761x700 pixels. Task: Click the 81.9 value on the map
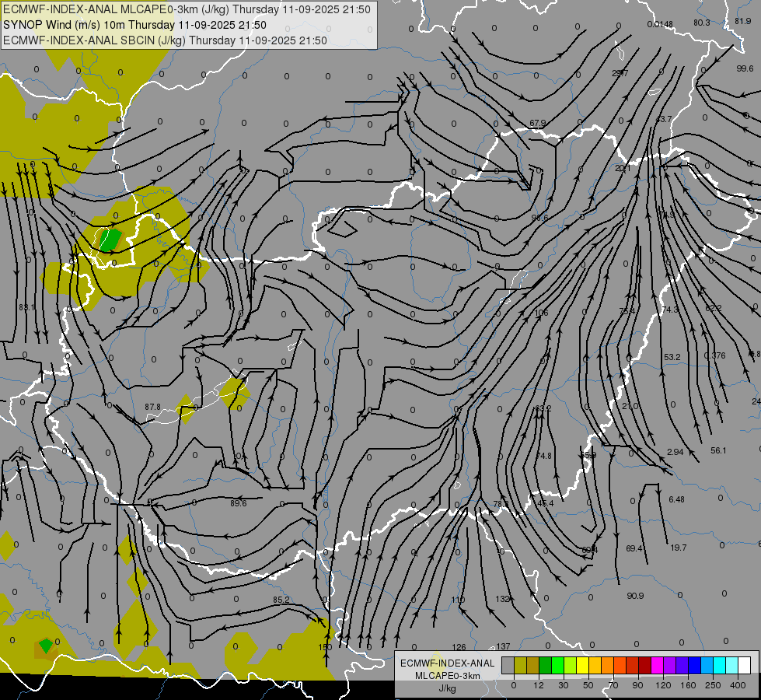pos(743,21)
